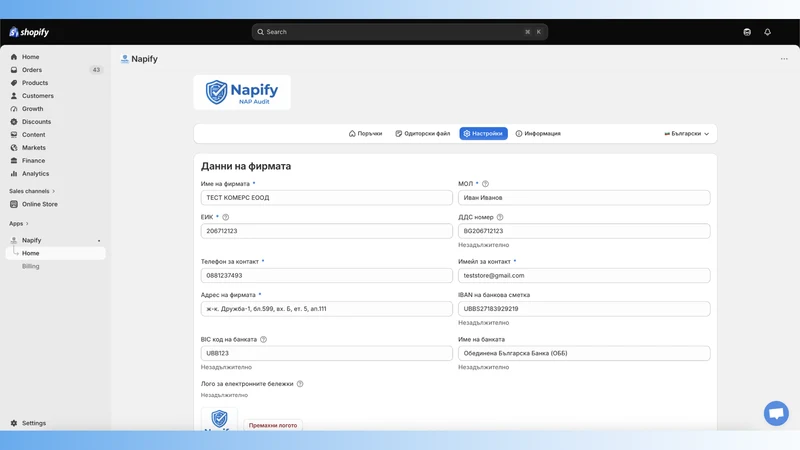Click the Shopify logo
800x450 pixels.
(x=29, y=32)
